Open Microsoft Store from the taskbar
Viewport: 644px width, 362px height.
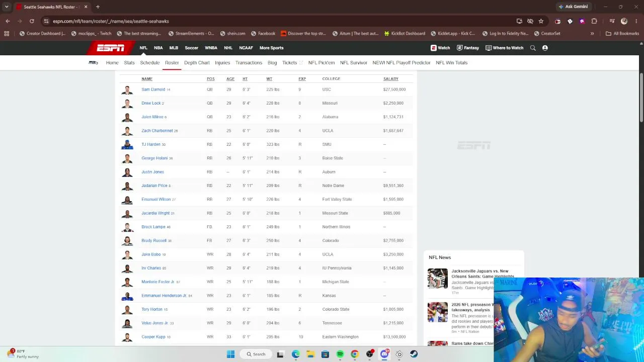[325, 354]
